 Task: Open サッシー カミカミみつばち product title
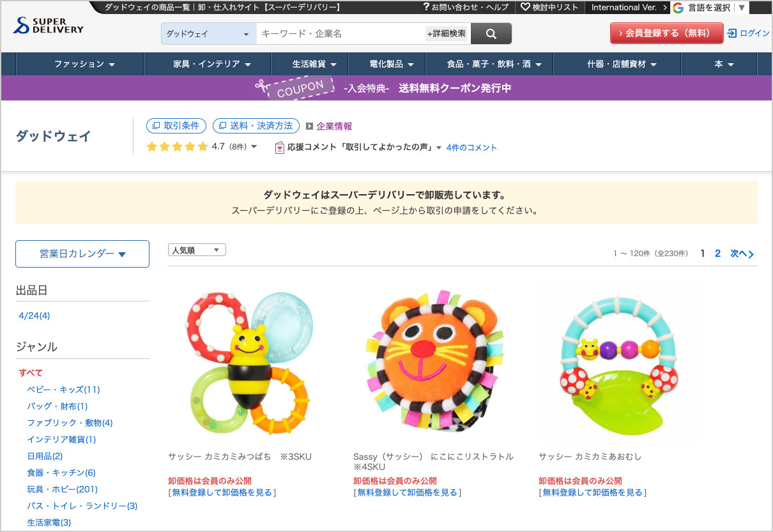click(x=240, y=457)
